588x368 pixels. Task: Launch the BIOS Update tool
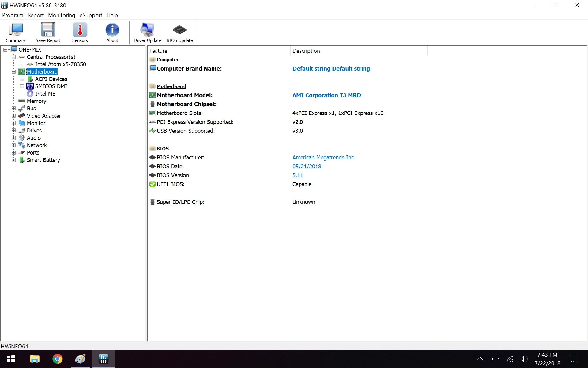pyautogui.click(x=180, y=33)
